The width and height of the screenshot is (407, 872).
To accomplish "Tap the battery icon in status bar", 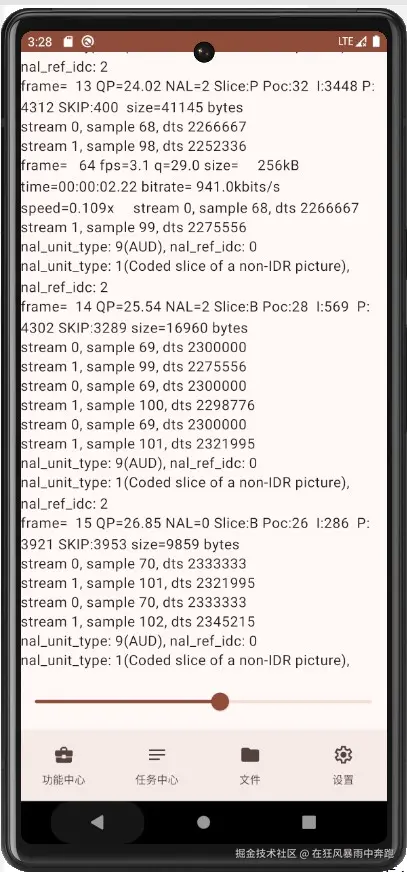I will coord(376,41).
